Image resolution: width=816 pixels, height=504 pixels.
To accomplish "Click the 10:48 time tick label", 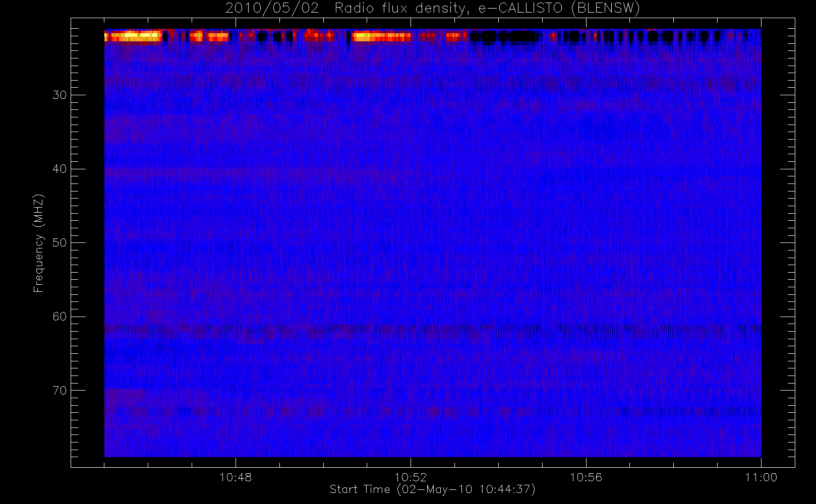I will tap(236, 477).
